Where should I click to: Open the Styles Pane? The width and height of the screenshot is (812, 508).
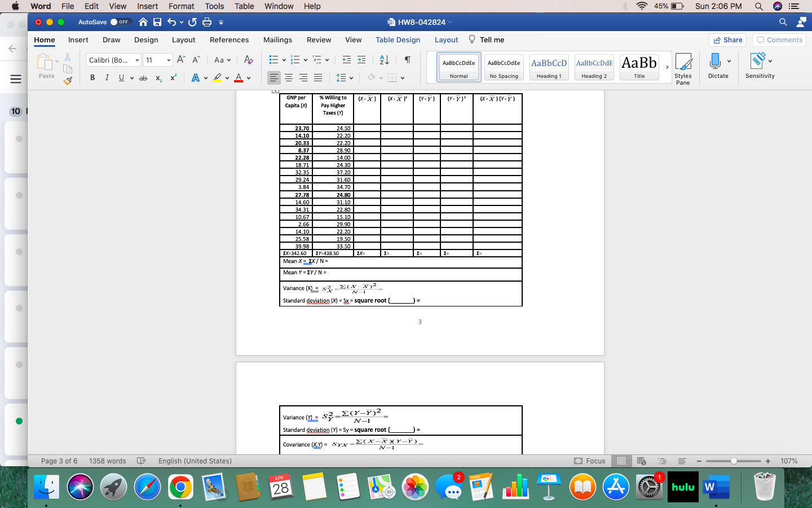683,67
